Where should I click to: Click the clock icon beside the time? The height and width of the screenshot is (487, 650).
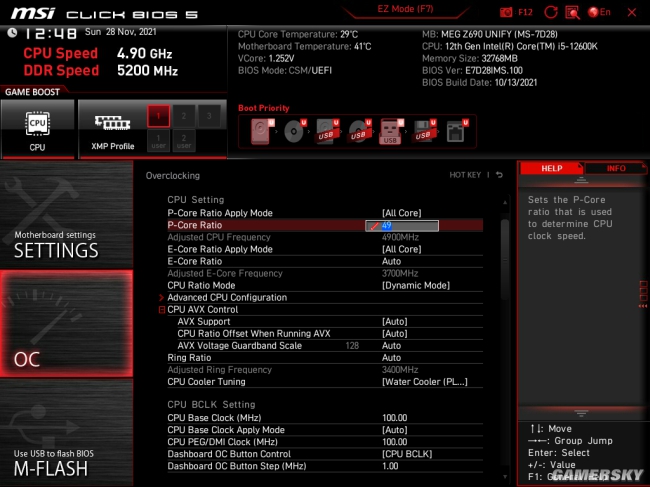point(12,33)
